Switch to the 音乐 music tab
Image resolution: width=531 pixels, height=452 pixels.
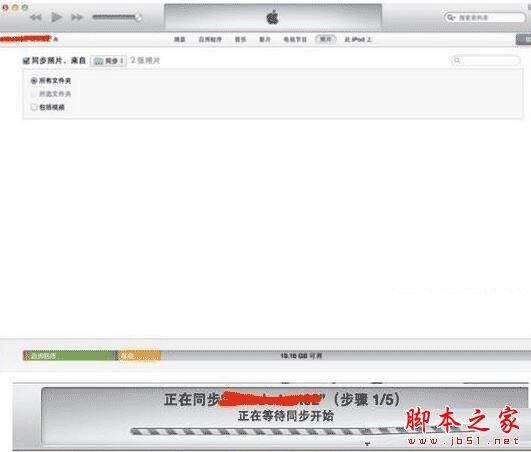point(240,39)
